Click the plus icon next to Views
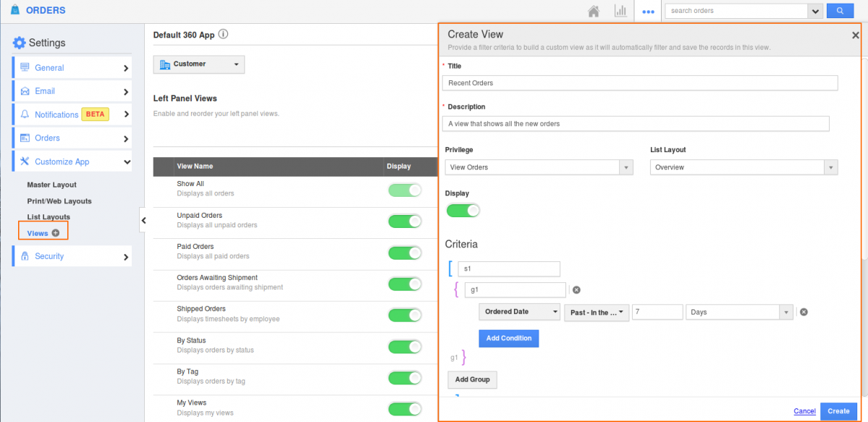The image size is (868, 422). click(x=56, y=233)
